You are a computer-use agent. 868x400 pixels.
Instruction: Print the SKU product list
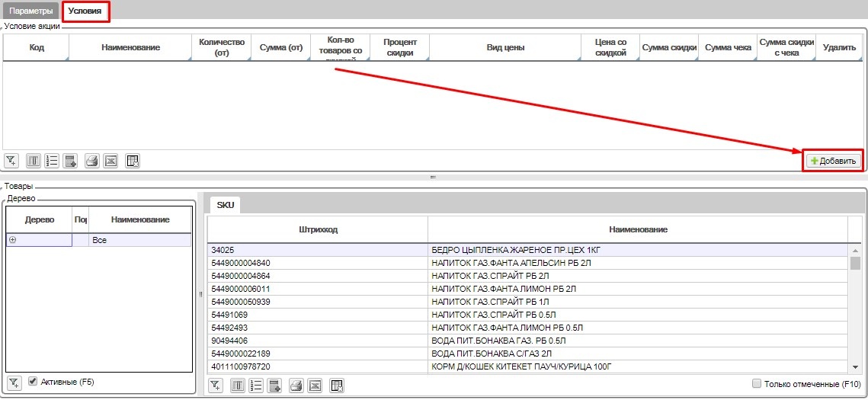(x=296, y=386)
